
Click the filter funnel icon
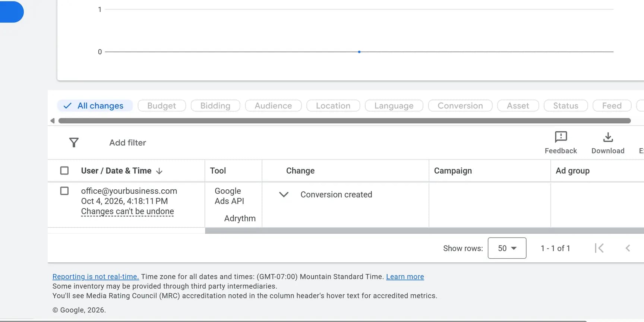coord(74,142)
